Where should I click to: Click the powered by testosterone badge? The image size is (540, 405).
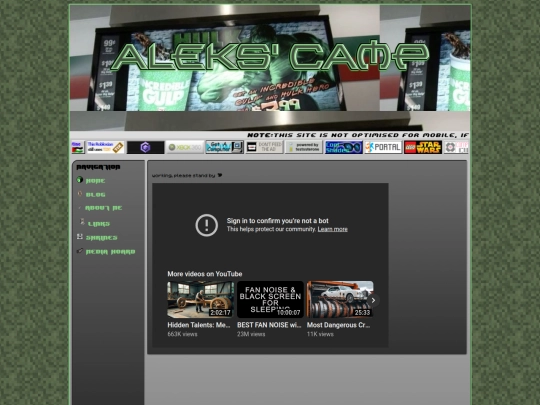tap(304, 147)
